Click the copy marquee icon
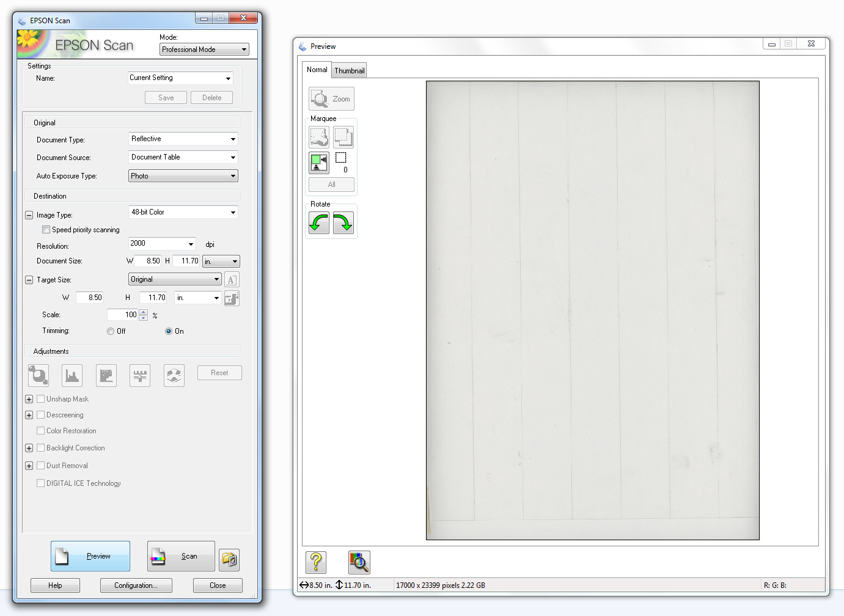The height and width of the screenshot is (616, 844). coord(343,137)
